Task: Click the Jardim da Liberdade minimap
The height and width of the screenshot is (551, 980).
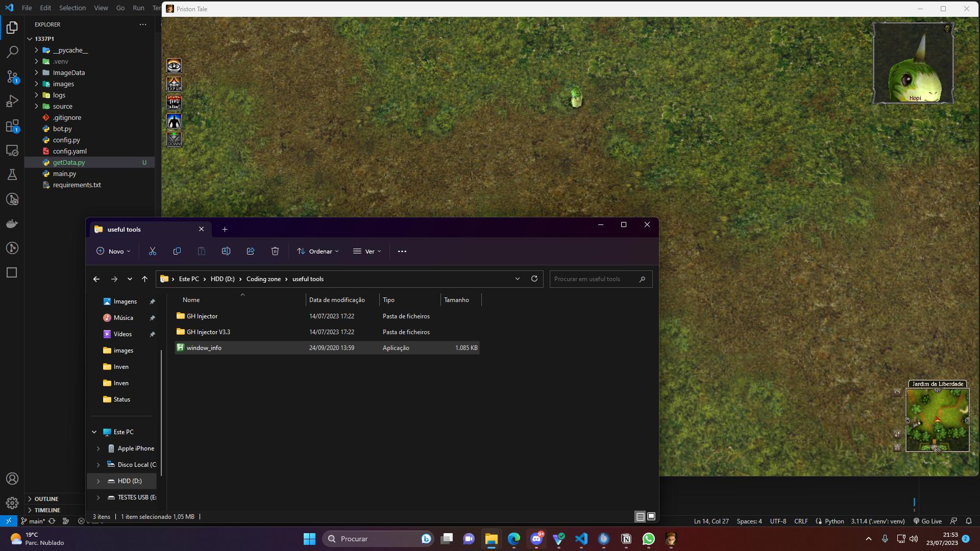Action: (937, 420)
